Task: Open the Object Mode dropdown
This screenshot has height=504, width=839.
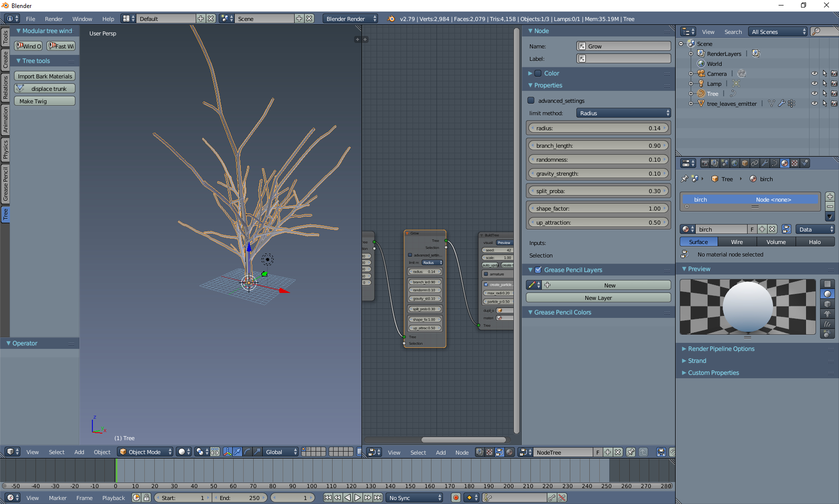Action: [x=145, y=452]
